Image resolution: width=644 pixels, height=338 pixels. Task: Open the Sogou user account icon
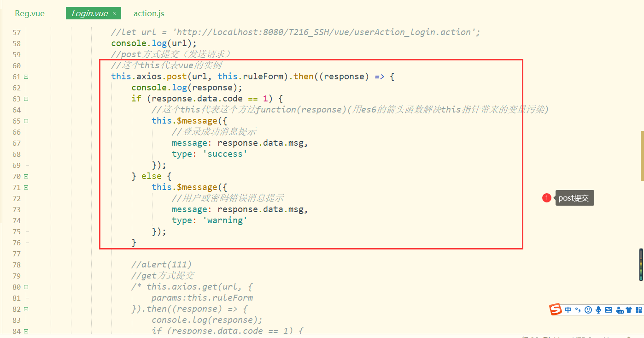coord(620,310)
